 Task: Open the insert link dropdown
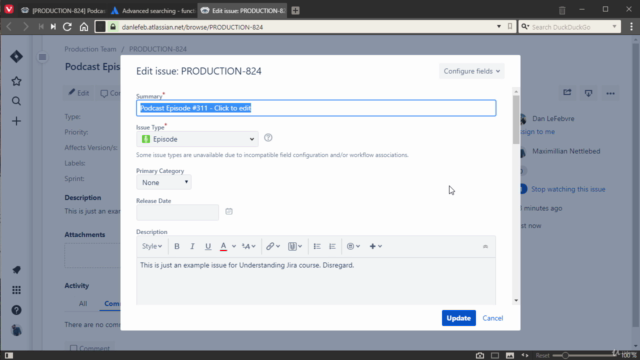tap(273, 246)
